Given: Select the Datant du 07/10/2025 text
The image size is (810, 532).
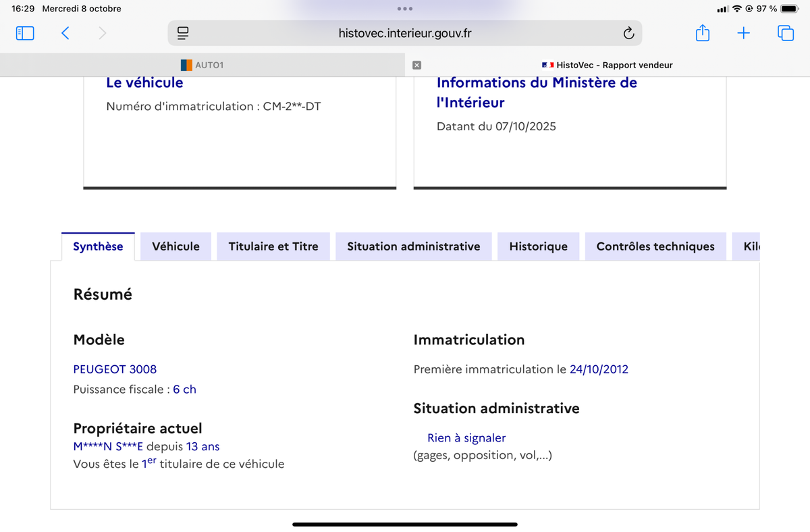Looking at the screenshot, I should tap(496, 127).
